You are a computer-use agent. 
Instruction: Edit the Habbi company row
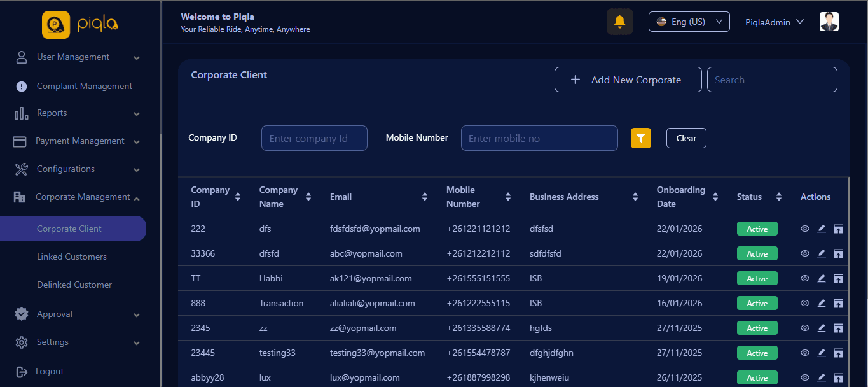[x=822, y=278]
